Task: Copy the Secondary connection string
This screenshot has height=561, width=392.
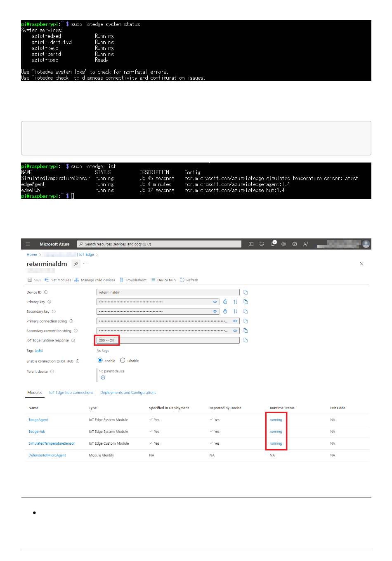Action: [246, 330]
